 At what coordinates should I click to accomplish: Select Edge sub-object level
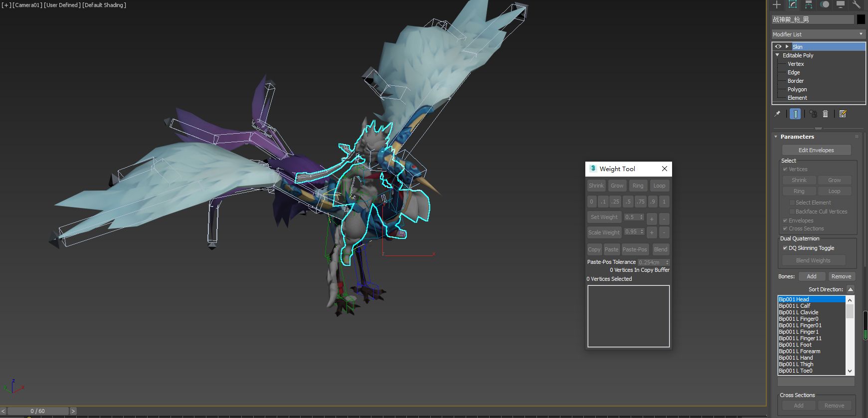pyautogui.click(x=794, y=72)
